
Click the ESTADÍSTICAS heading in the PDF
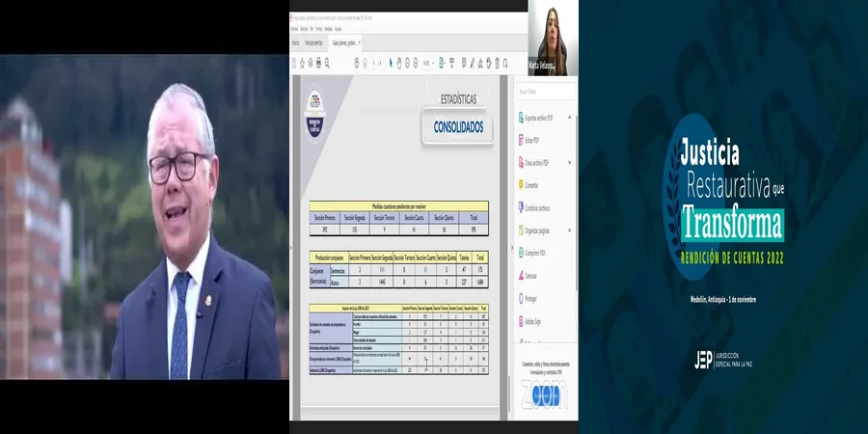point(458,99)
